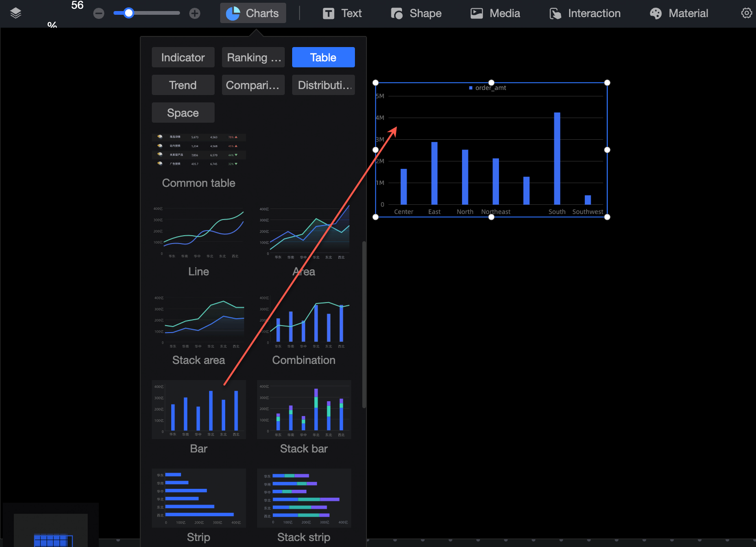Click the Southwest bar in canvas chart
The width and height of the screenshot is (756, 547).
588,200
